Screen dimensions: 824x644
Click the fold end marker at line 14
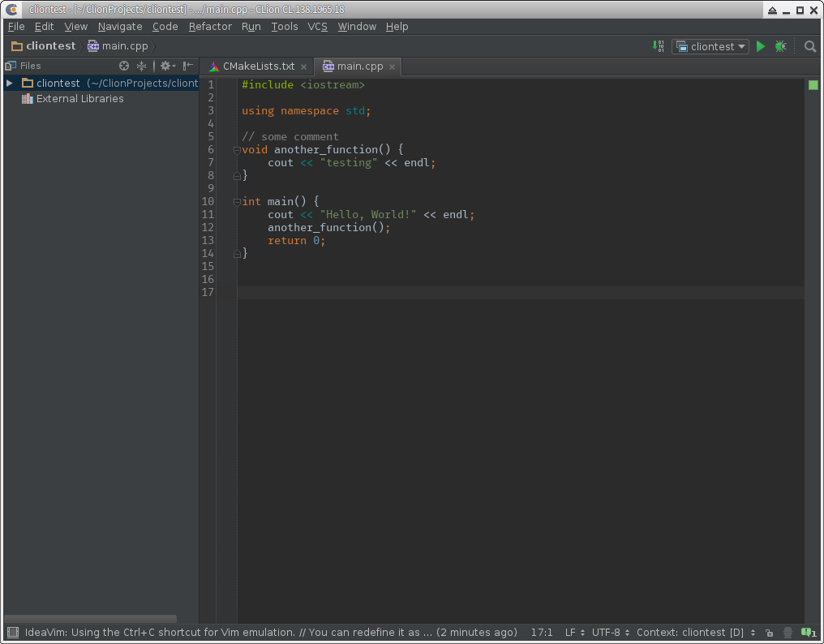pos(237,254)
